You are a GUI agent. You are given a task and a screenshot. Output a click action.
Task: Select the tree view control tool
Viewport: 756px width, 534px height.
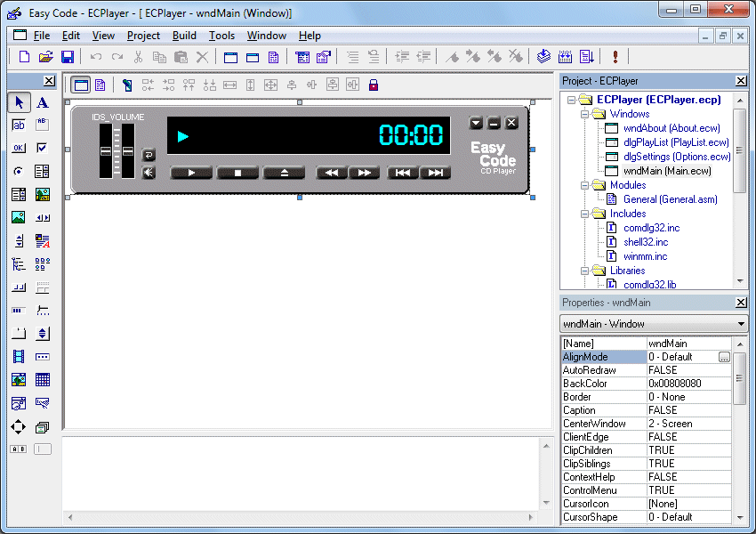click(19, 263)
